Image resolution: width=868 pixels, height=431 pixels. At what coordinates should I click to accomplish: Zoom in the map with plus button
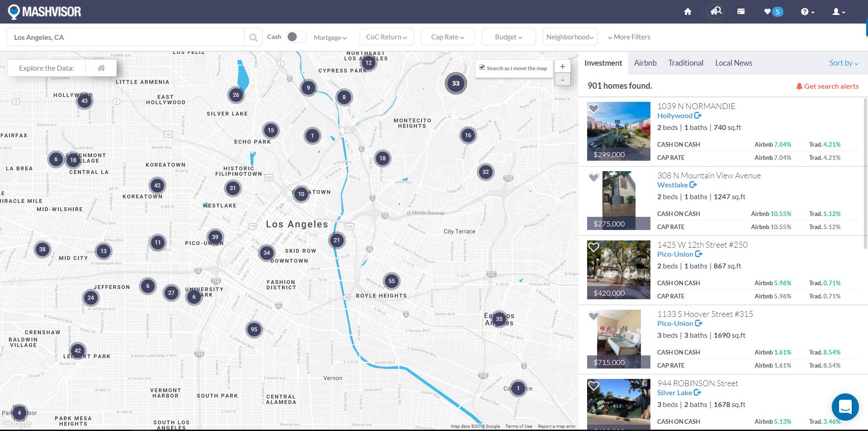(562, 67)
